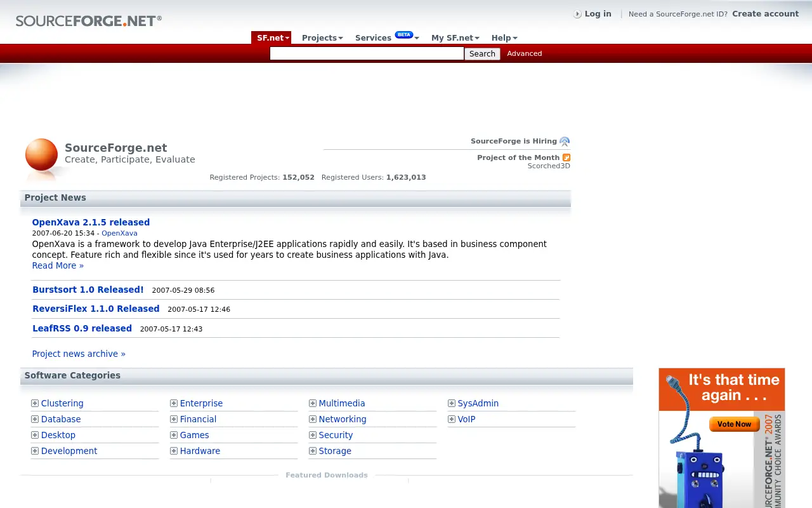Expand the Hardware category plus icon

(174, 451)
